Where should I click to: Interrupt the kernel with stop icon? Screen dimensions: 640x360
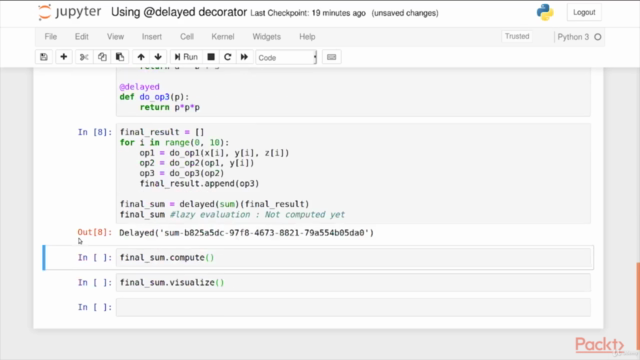211,57
